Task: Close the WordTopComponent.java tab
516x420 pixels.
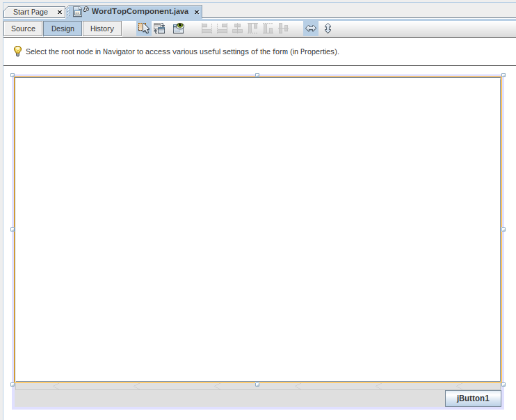Action: [197, 13]
